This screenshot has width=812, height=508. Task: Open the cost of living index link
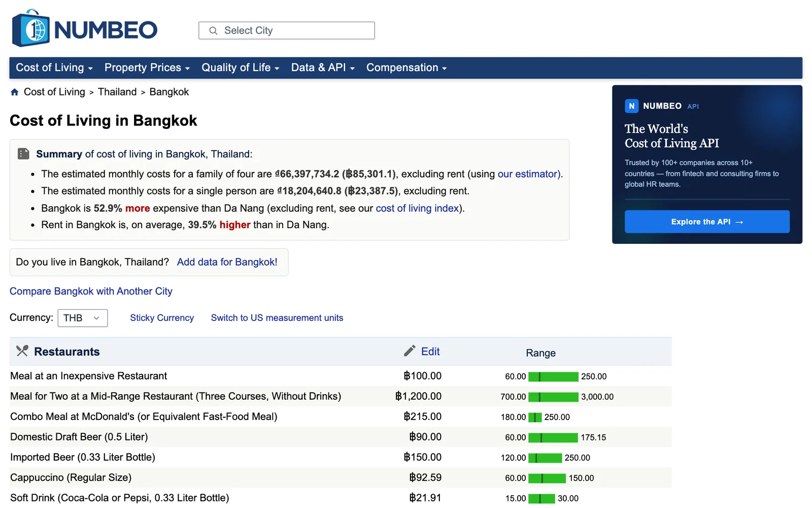click(417, 208)
